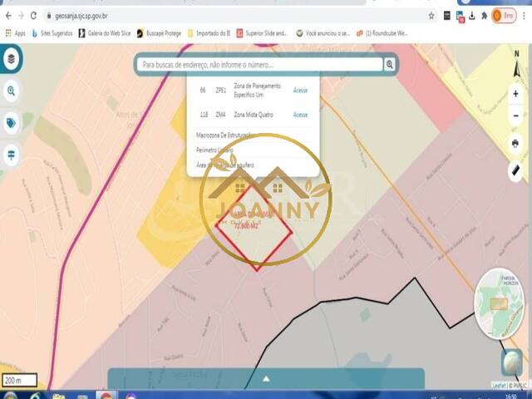Open the Buscapé Protege bookmark
532x399 pixels.
(x=159, y=33)
